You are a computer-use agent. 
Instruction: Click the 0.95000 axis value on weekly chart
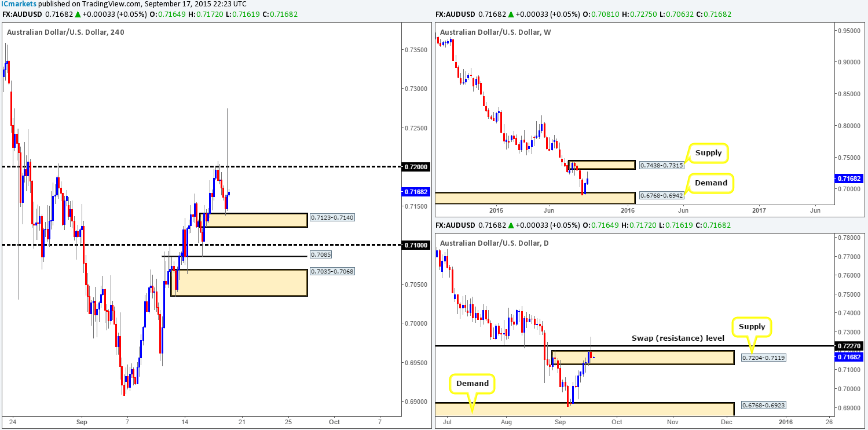pos(848,30)
